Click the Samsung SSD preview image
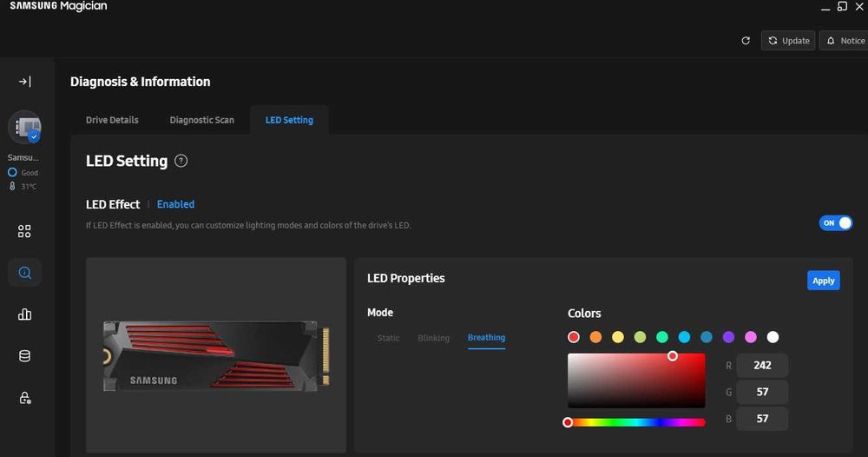The image size is (868, 457). click(x=216, y=355)
